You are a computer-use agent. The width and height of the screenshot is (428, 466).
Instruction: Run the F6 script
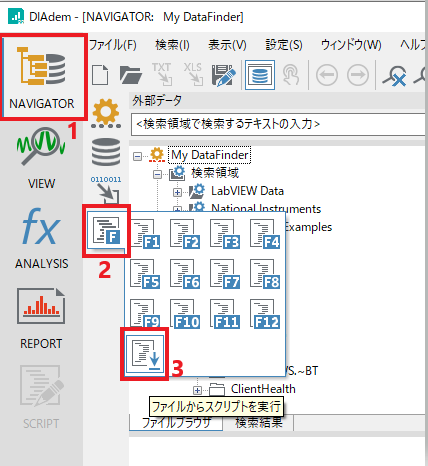[185, 274]
